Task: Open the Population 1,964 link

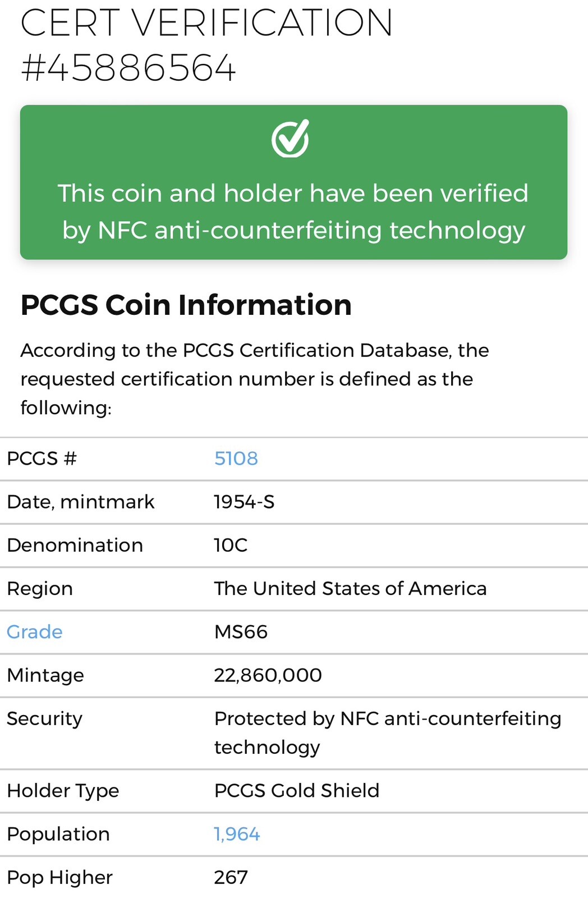Action: (x=237, y=834)
